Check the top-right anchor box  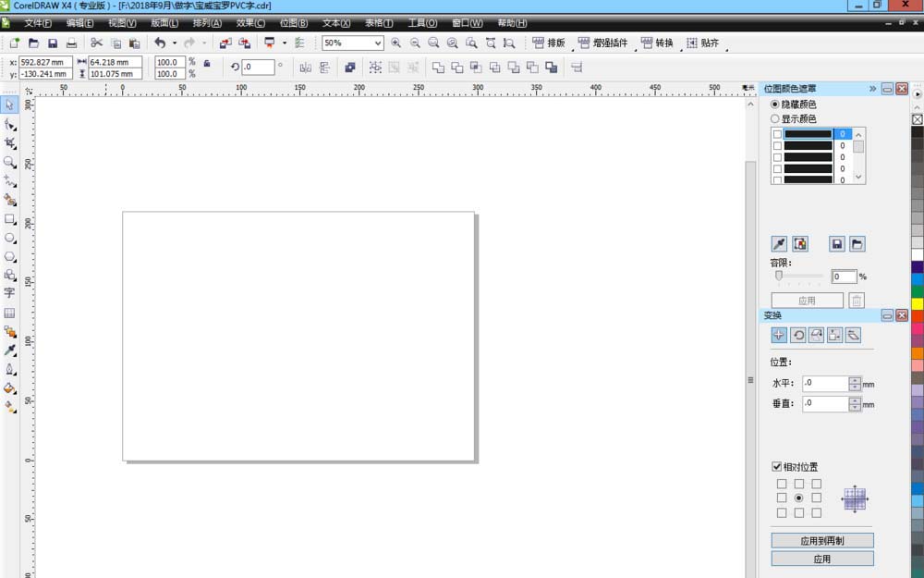(816, 484)
